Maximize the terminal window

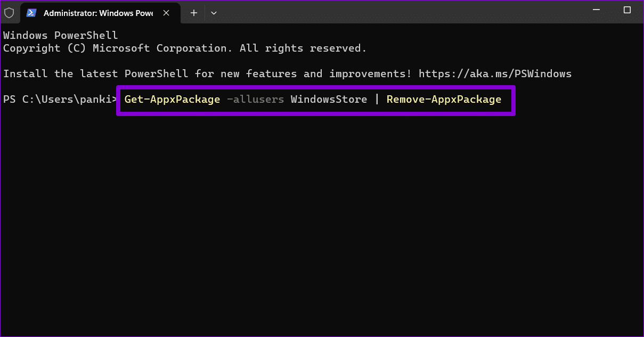coord(627,10)
